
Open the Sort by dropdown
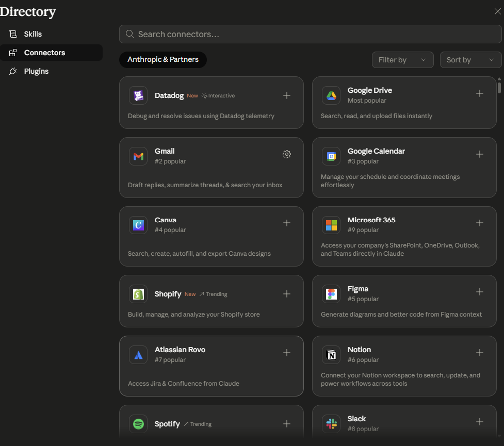point(470,60)
